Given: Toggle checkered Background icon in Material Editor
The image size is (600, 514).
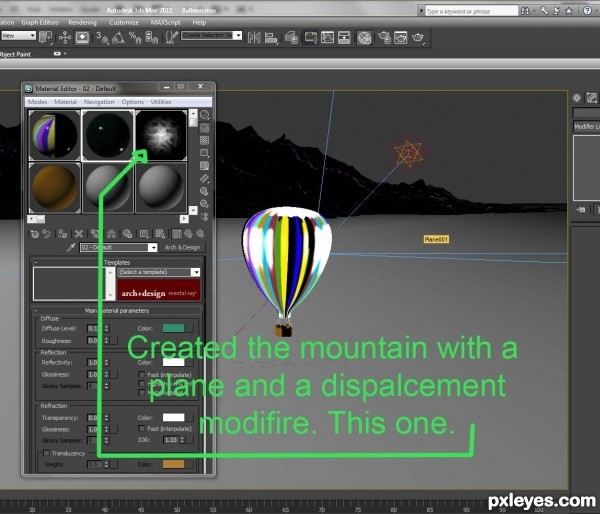Looking at the screenshot, I should pos(205,140).
